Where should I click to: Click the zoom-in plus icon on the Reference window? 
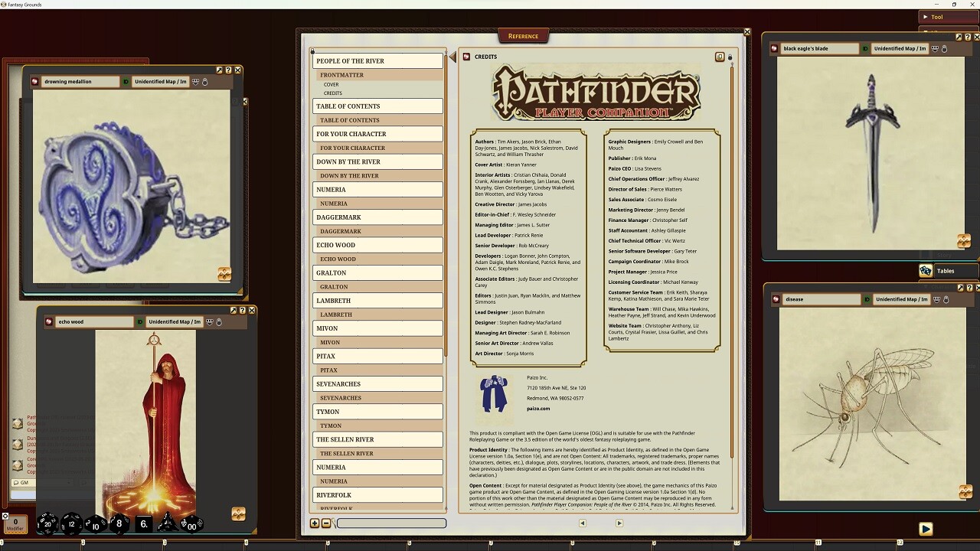[315, 523]
